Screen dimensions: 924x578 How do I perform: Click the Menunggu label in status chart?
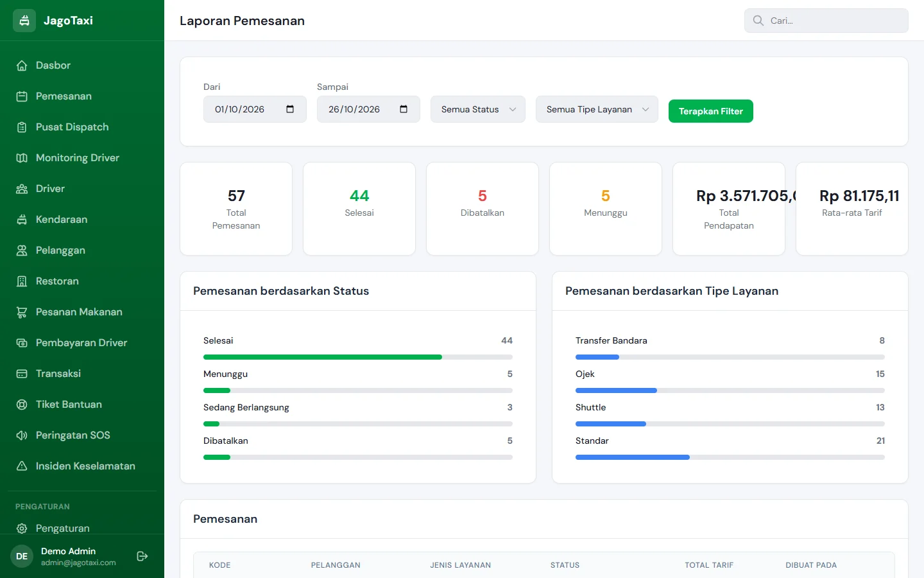tap(225, 374)
